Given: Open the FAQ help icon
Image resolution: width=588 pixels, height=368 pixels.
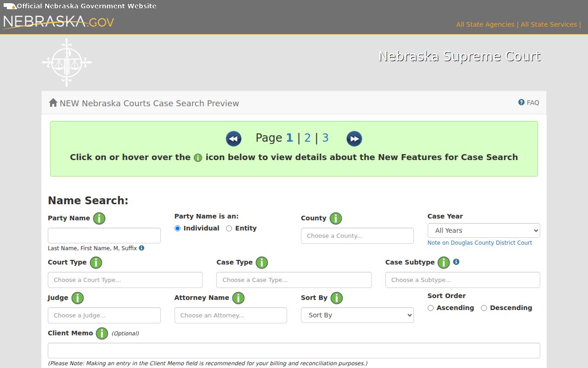Looking at the screenshot, I should [x=521, y=102].
